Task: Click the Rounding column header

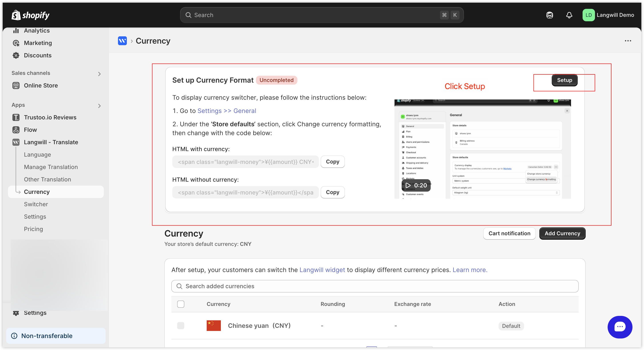Action: coord(332,304)
